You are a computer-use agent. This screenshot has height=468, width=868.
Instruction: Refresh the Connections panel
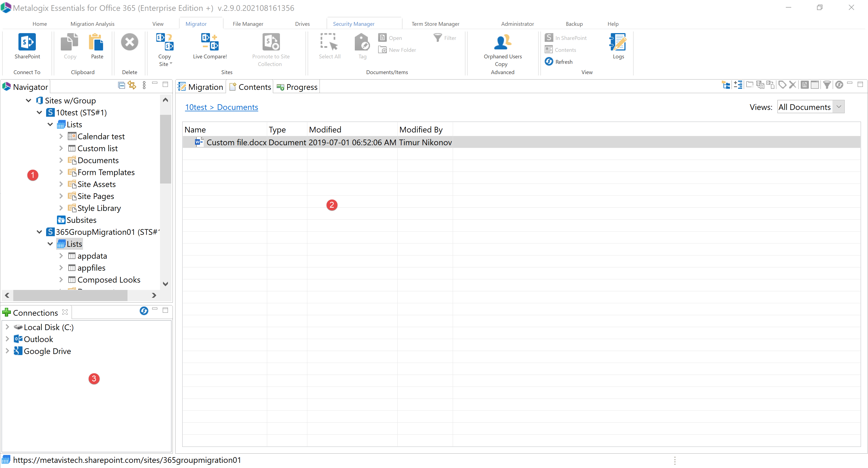(144, 311)
